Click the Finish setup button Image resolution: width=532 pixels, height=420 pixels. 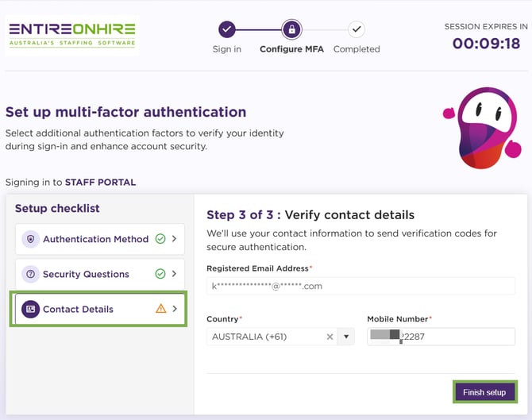484,392
